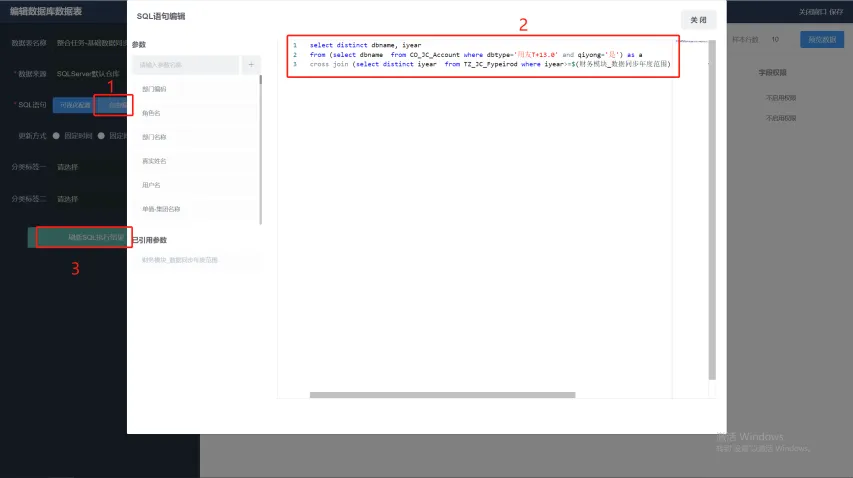Click the SQL editor horizontal scrollbar

click(442, 395)
